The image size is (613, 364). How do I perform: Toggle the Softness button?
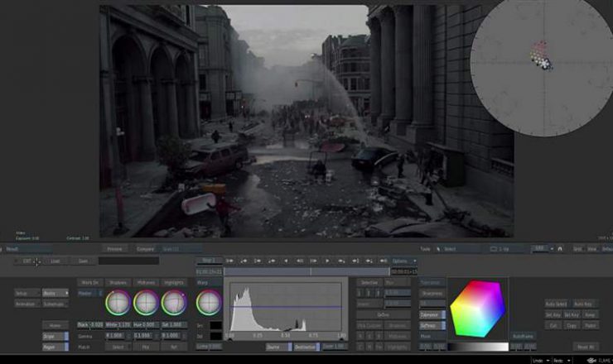coord(432,325)
